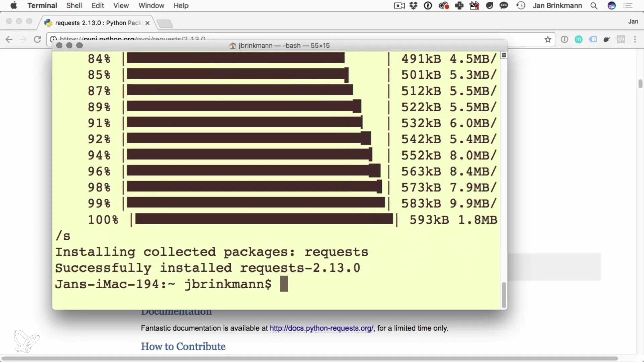Open the Terminal app menu

click(42, 5)
